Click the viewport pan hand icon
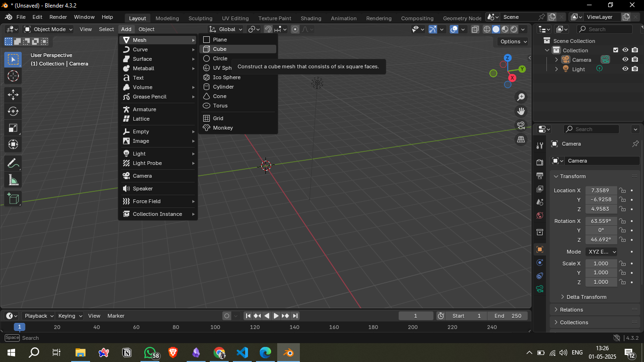The height and width of the screenshot is (362, 644). [x=521, y=111]
